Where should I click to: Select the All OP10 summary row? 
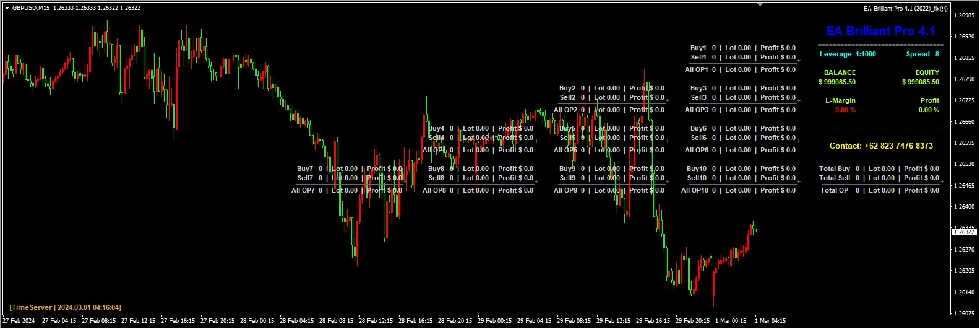tap(739, 190)
